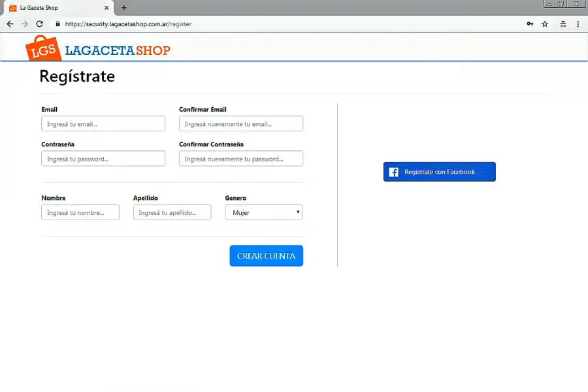The width and height of the screenshot is (588, 392).
Task: Reload the page with the refresh icon
Action: click(x=40, y=24)
